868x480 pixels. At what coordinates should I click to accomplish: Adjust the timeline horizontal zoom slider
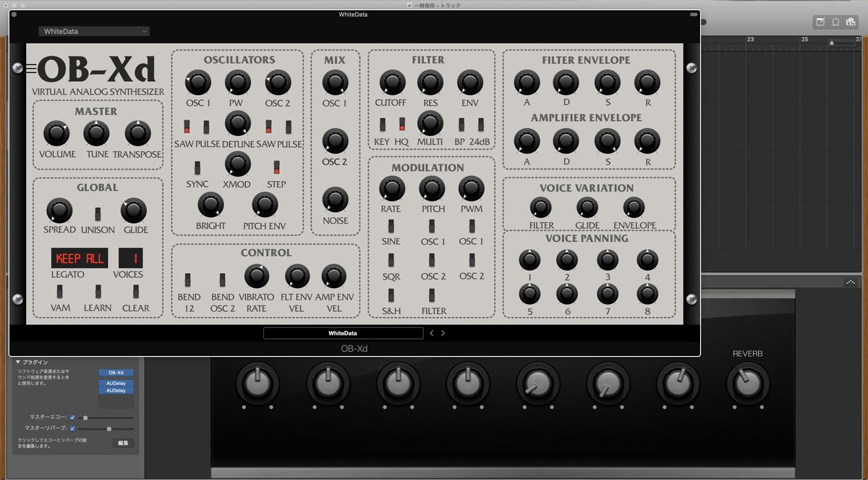(x=843, y=43)
